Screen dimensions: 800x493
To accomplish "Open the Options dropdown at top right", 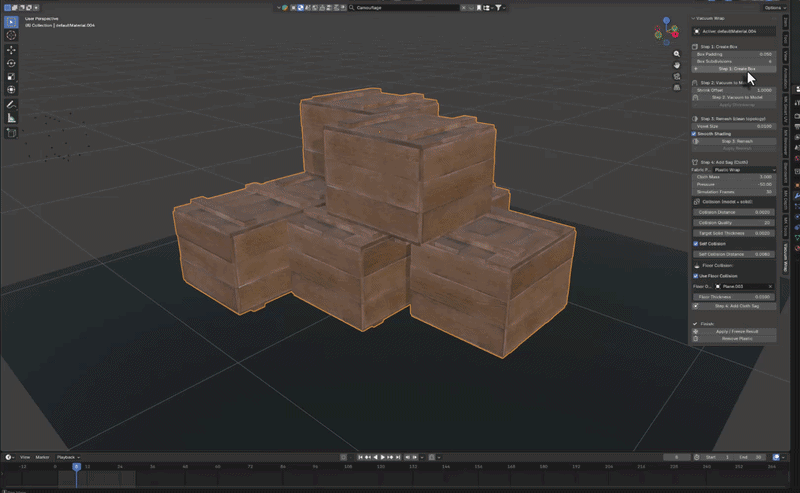I will [774, 8].
